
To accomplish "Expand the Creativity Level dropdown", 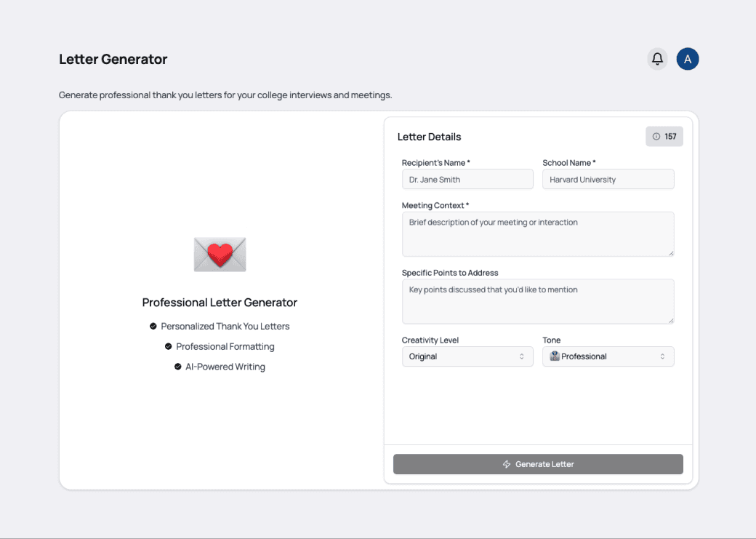I will click(x=467, y=356).
